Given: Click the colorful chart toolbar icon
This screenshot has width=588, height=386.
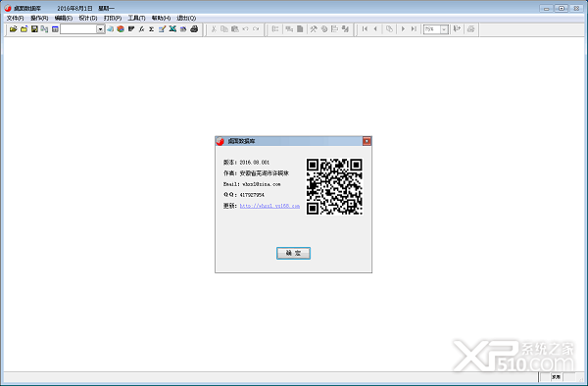Looking at the screenshot, I should tap(121, 29).
